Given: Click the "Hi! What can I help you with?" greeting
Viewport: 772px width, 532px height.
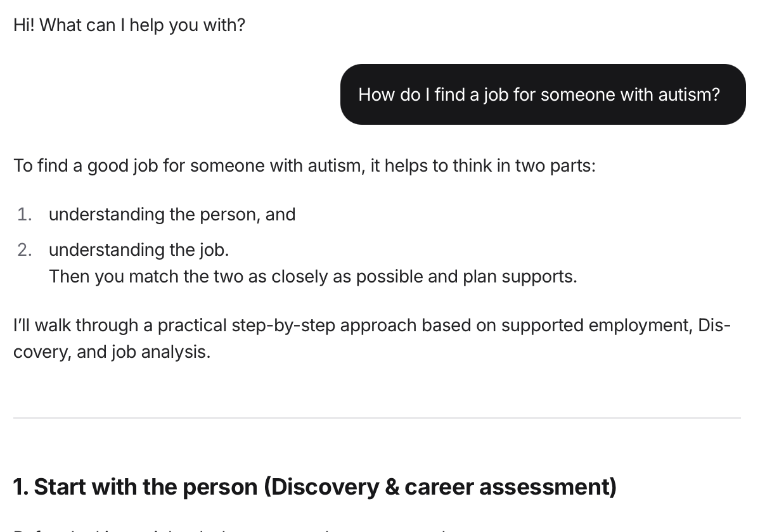Looking at the screenshot, I should (x=129, y=25).
